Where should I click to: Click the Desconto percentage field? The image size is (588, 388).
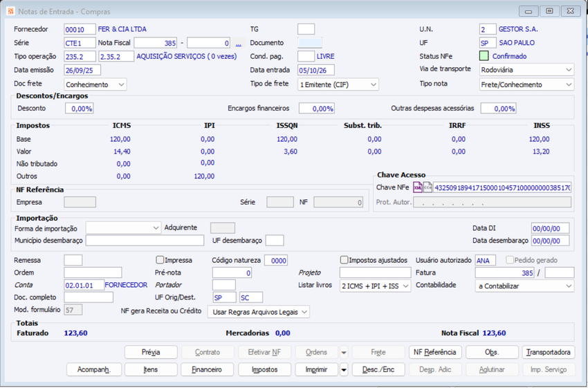pos(79,109)
